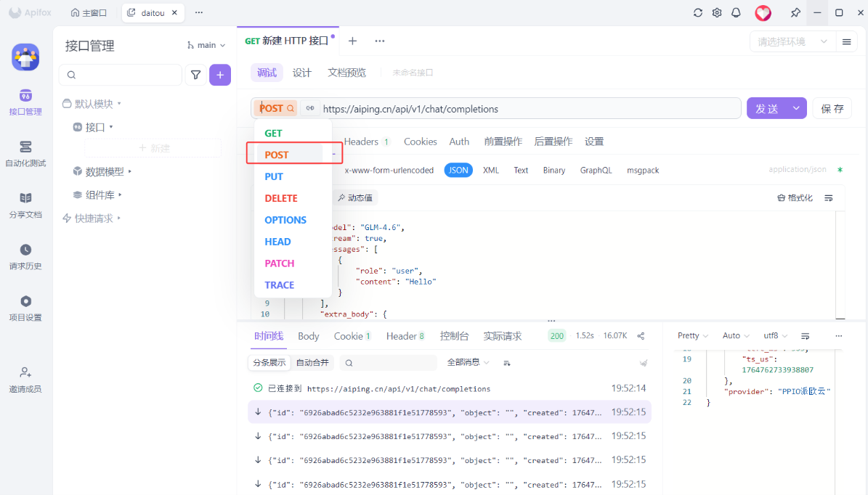868x495 pixels.
Task: Open the hamburger menu near environment selector
Action: coord(846,42)
